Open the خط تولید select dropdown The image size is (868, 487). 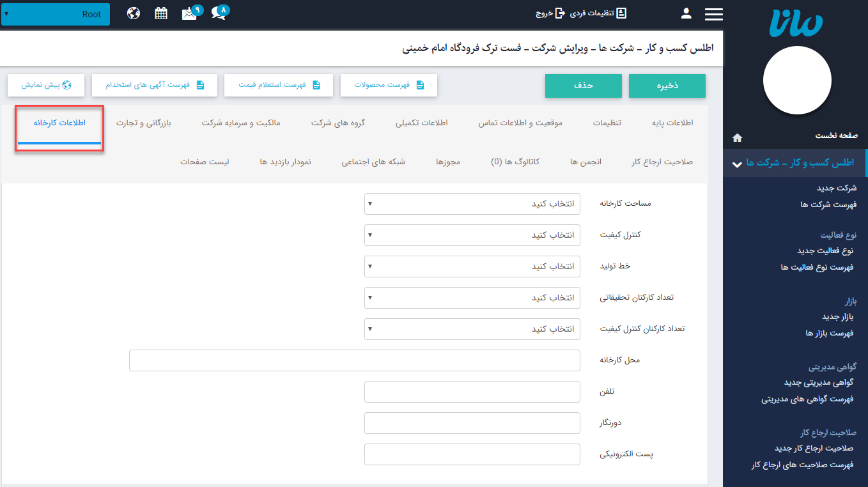pos(472,266)
